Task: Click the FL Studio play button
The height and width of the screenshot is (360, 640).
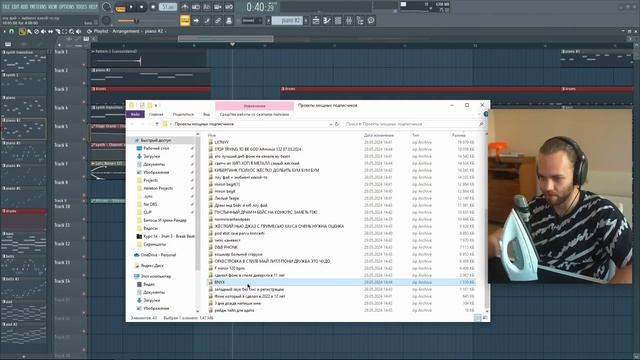Action: click(x=131, y=7)
